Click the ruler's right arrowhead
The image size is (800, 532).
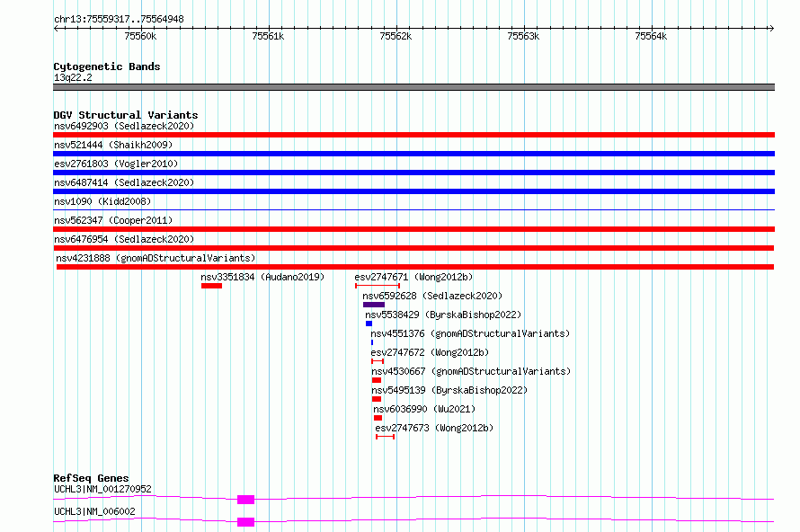(771, 28)
